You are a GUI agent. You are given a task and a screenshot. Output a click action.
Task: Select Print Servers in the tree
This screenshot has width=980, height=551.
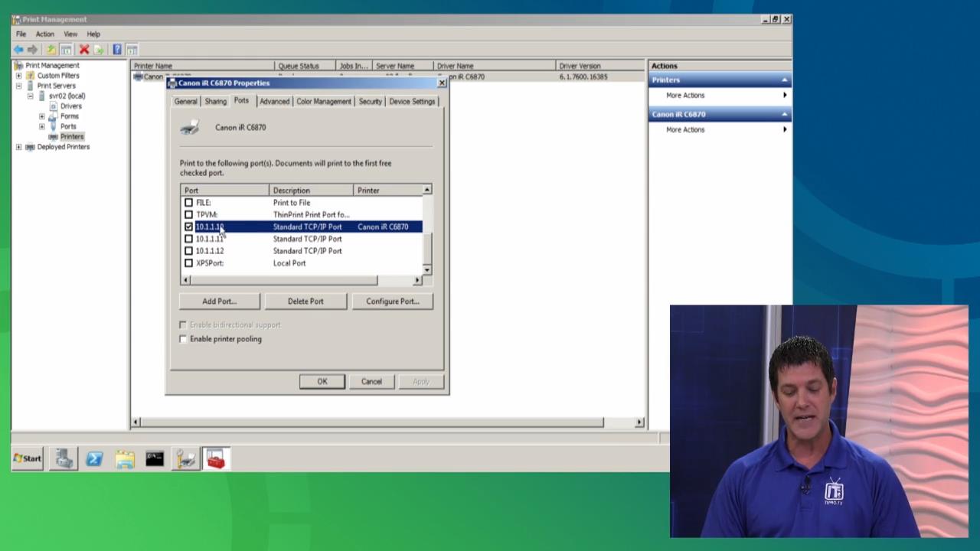[x=56, y=86]
